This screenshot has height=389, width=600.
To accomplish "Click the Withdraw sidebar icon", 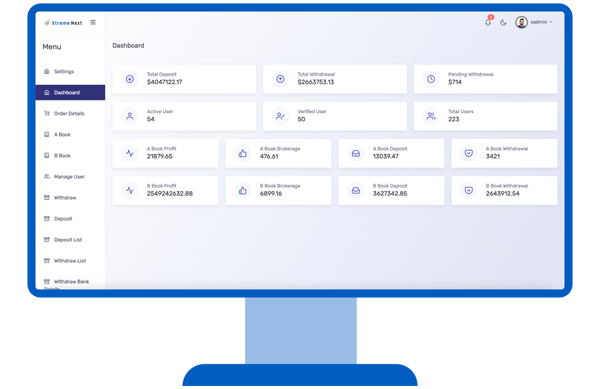I will pyautogui.click(x=47, y=197).
